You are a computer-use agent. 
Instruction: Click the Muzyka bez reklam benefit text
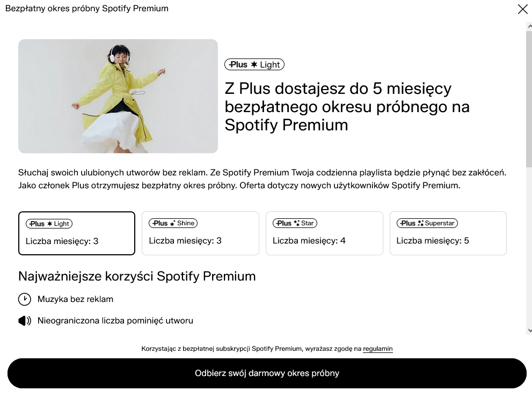click(75, 299)
